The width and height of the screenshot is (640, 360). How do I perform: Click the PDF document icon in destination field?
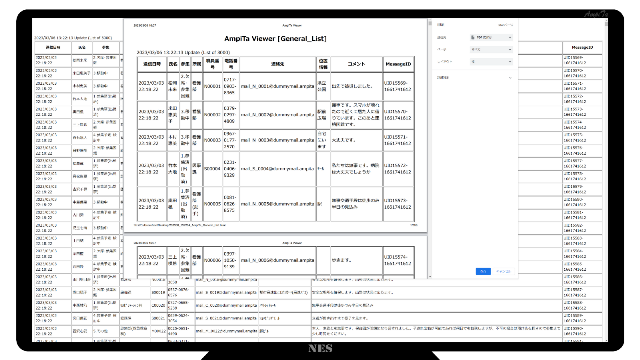point(473,37)
